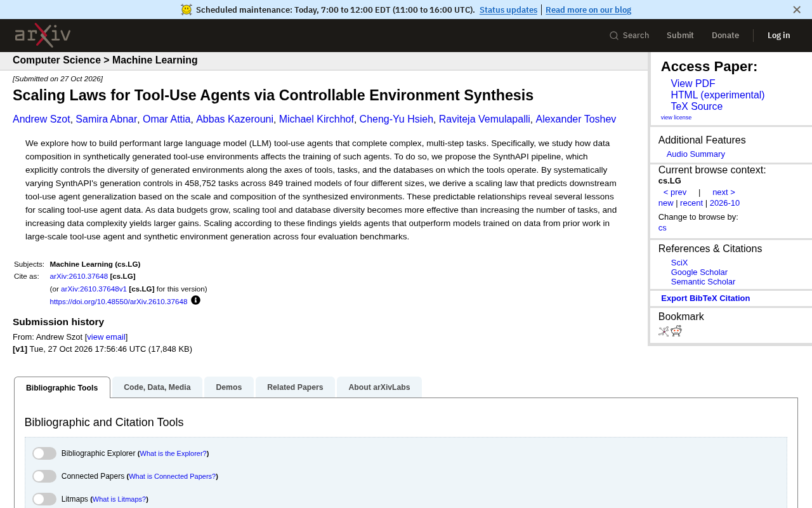Viewport: 812px width, 508px height.
Task: Open author Andrew Szot's page
Action: tap(41, 119)
